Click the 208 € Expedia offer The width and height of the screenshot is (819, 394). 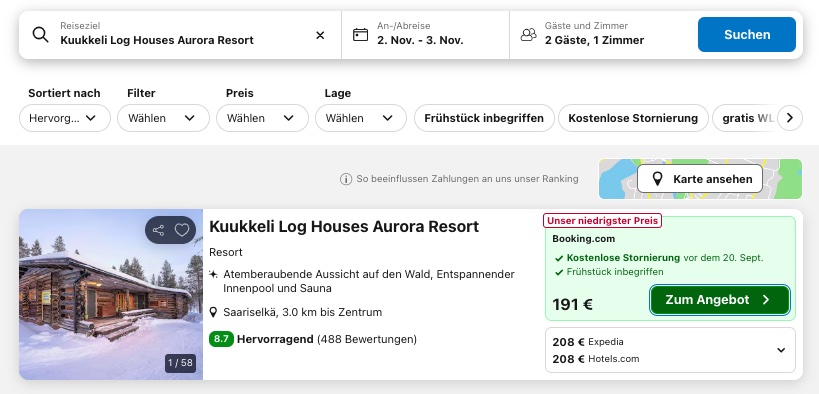coord(588,342)
